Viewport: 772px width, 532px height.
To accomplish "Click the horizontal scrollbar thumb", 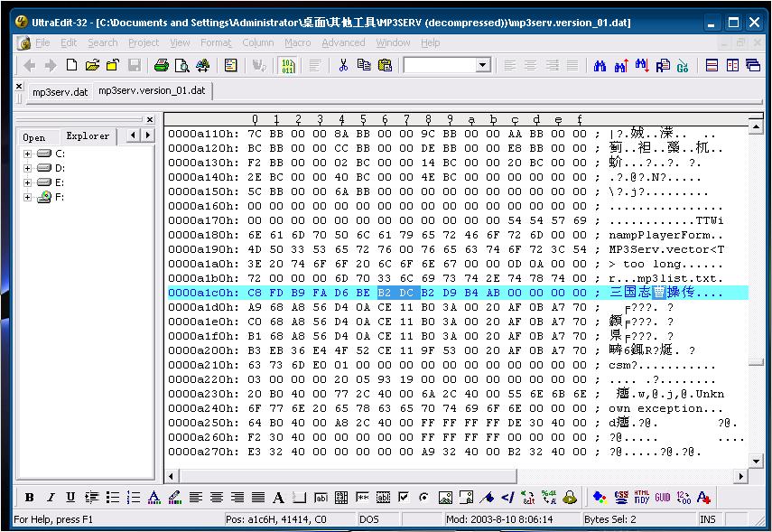I will click(x=348, y=476).
